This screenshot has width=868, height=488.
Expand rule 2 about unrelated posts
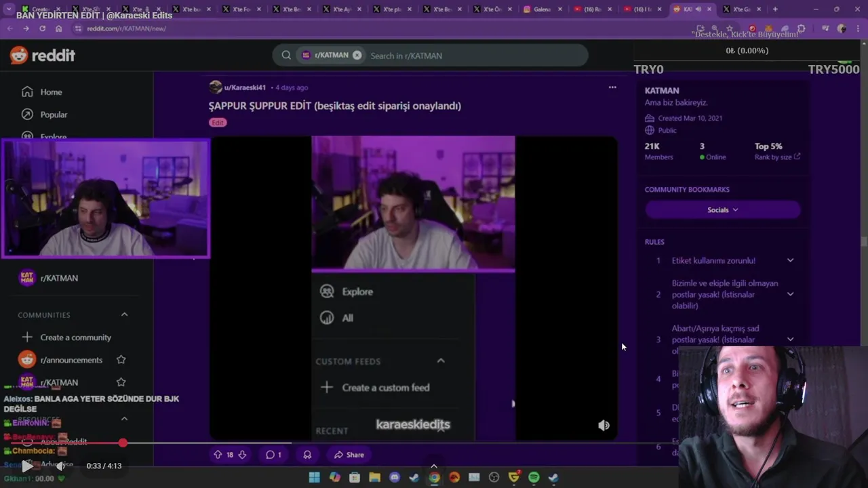tap(790, 294)
